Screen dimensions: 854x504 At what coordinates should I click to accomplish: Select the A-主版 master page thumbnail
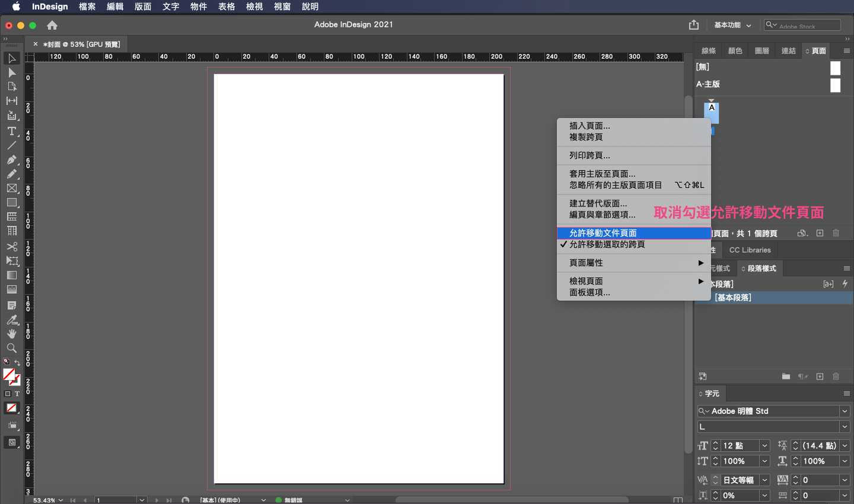coord(835,85)
